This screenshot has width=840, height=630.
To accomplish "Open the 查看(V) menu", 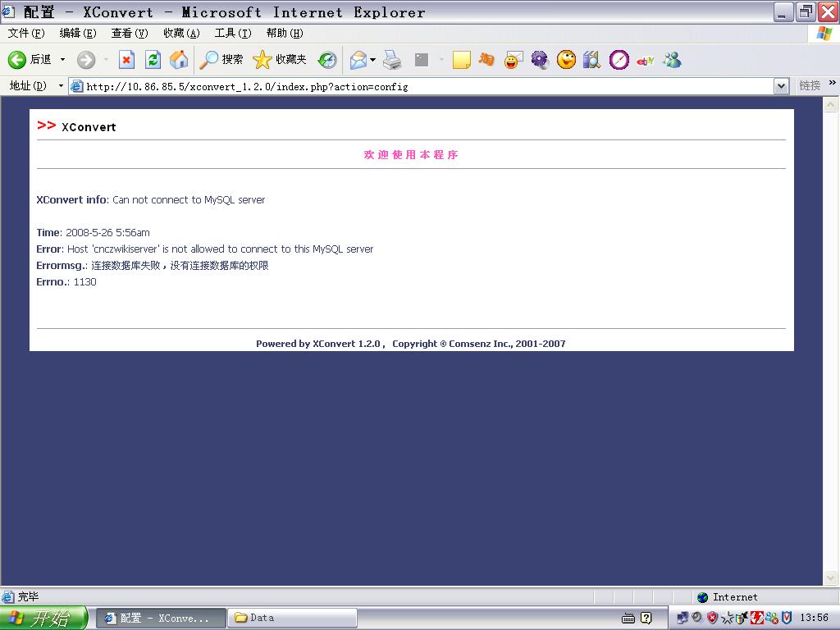I will pyautogui.click(x=130, y=33).
